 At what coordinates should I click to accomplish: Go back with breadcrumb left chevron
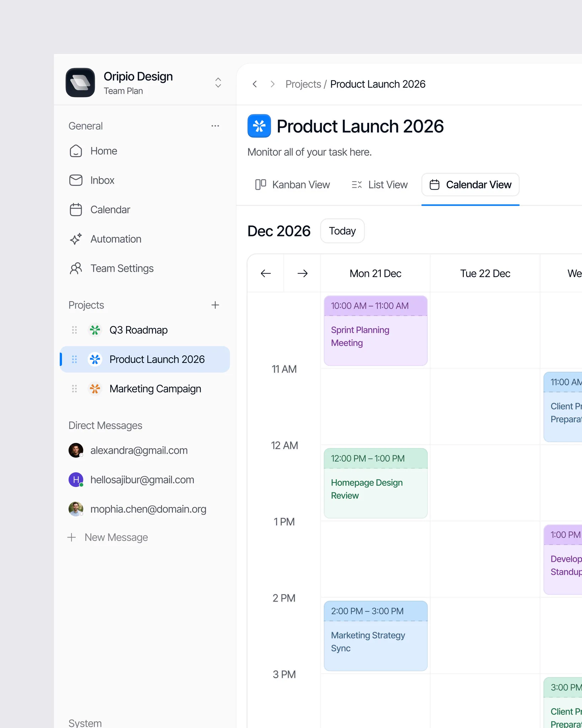click(255, 84)
